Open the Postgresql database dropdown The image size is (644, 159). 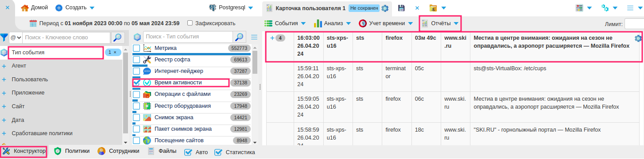[231, 8]
